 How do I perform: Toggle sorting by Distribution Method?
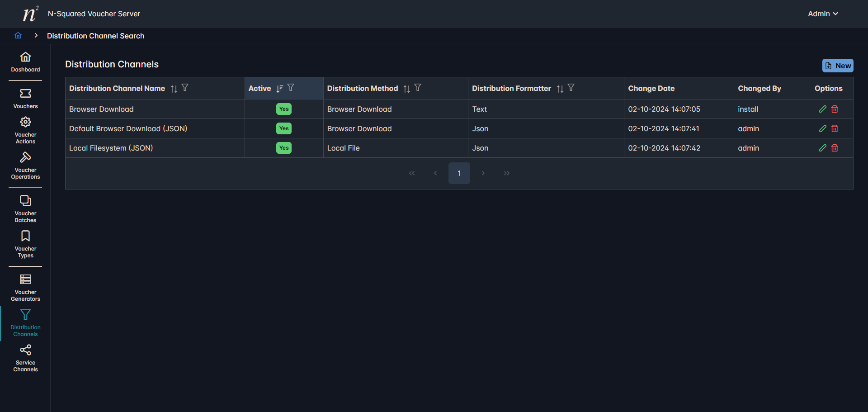406,89
